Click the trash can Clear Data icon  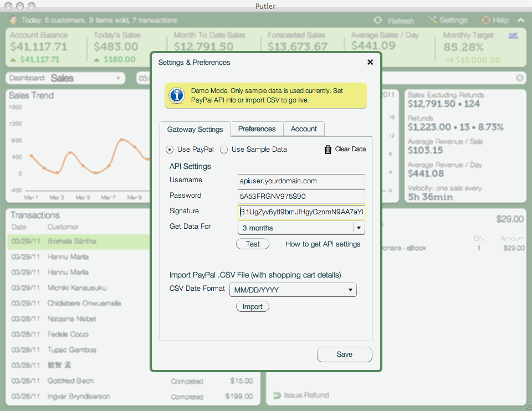328,149
